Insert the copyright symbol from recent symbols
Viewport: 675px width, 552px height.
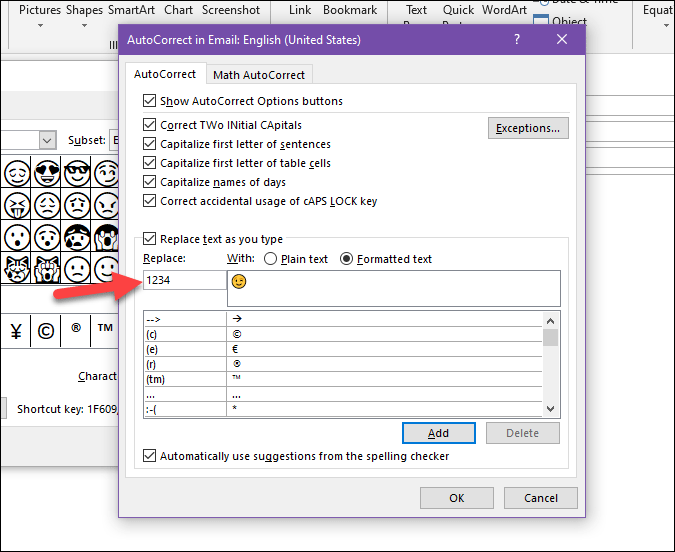pyautogui.click(x=46, y=329)
